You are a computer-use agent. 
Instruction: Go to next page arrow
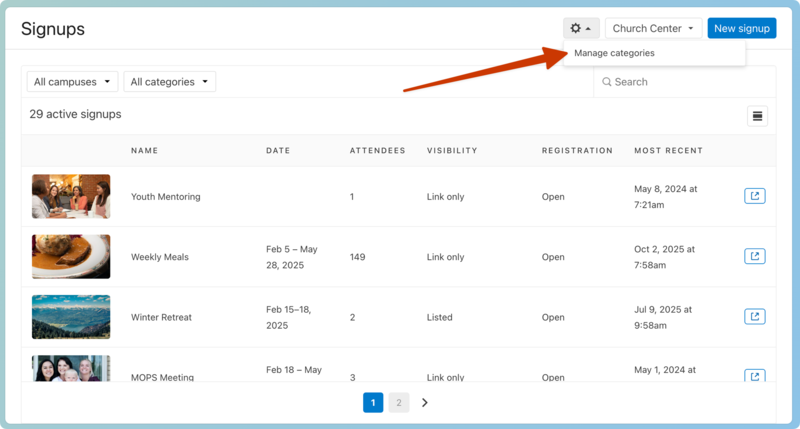point(425,403)
